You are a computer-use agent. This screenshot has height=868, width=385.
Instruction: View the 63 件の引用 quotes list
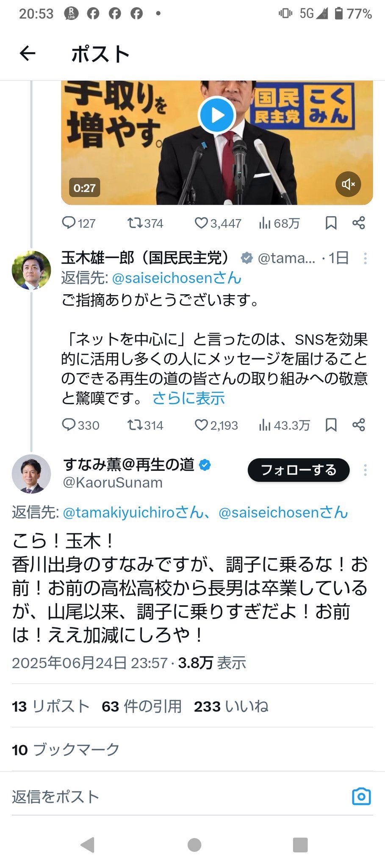(141, 707)
